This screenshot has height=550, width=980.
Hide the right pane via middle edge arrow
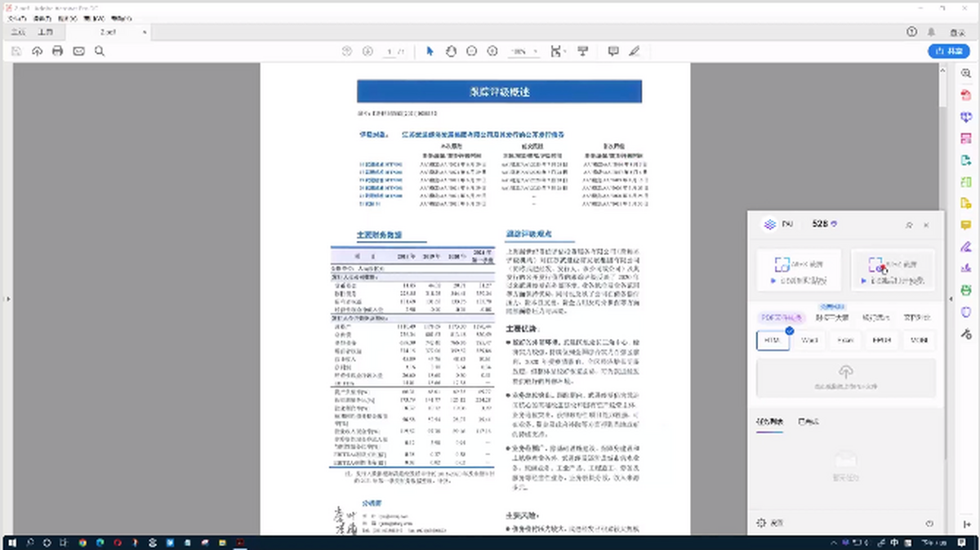(950, 299)
